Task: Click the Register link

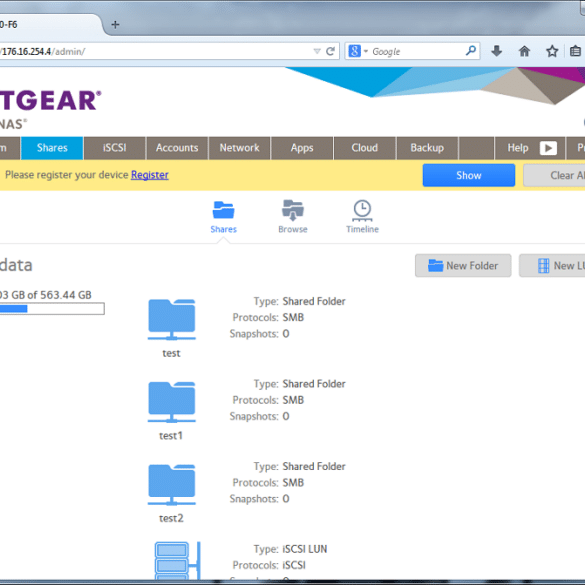Action: point(150,175)
